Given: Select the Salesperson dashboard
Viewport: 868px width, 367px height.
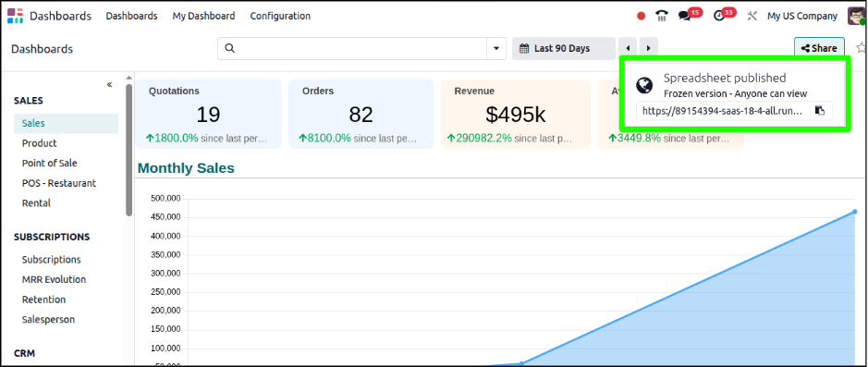Looking at the screenshot, I should coord(48,320).
